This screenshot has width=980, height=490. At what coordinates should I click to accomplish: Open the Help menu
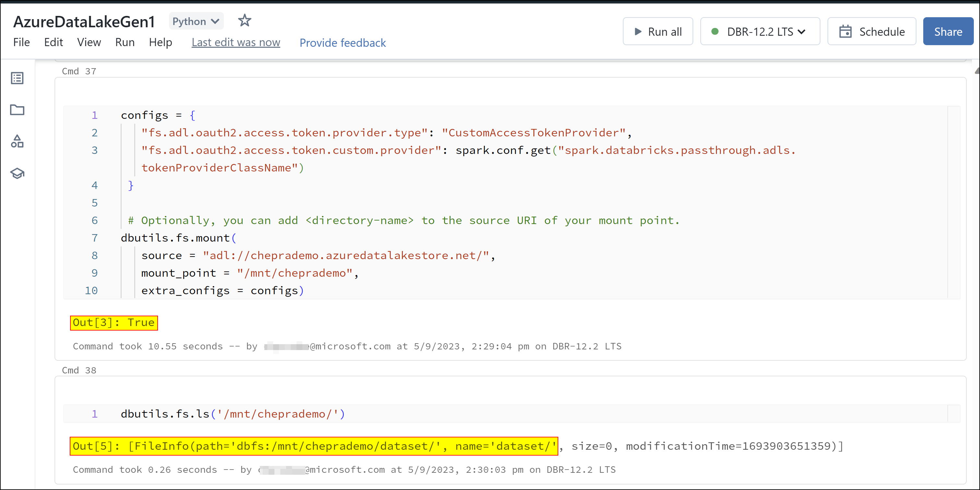point(160,42)
